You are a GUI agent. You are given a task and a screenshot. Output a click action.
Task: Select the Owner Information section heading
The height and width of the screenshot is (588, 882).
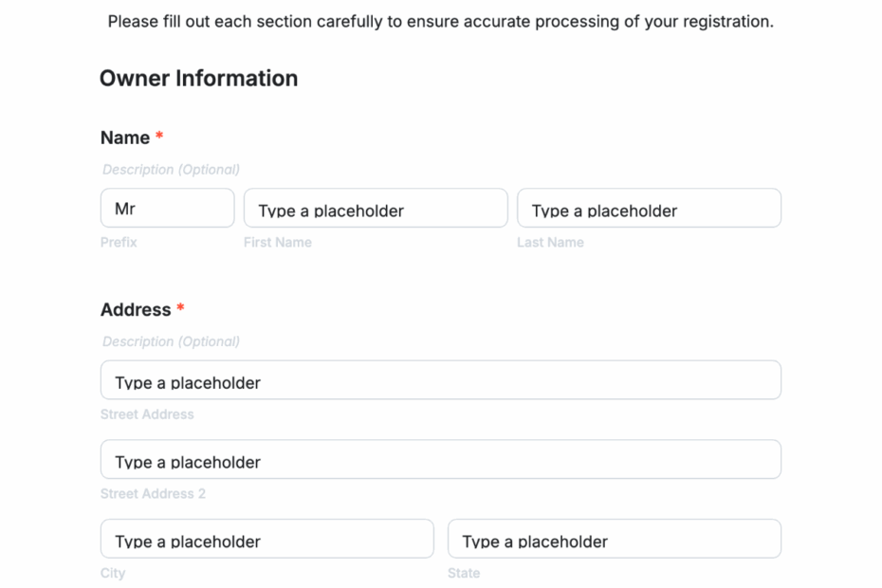click(x=198, y=78)
